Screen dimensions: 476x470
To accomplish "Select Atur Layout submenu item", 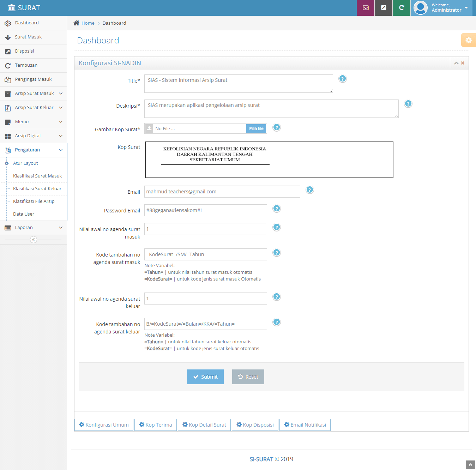I will (34, 163).
